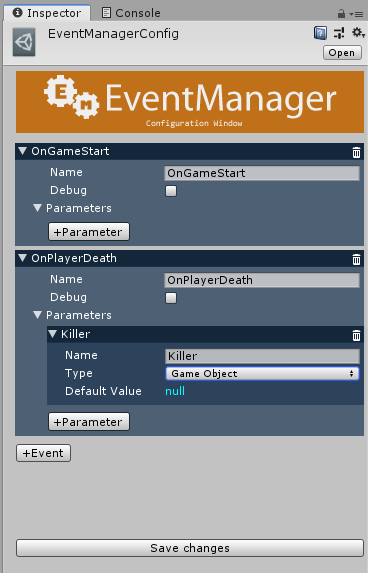This screenshot has height=573, width=368.
Task: Enable Debug for OnGameStart
Action: tap(171, 191)
